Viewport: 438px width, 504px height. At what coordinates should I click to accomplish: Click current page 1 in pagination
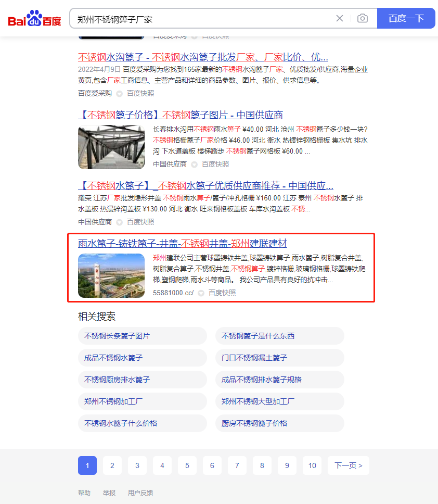[x=87, y=465]
